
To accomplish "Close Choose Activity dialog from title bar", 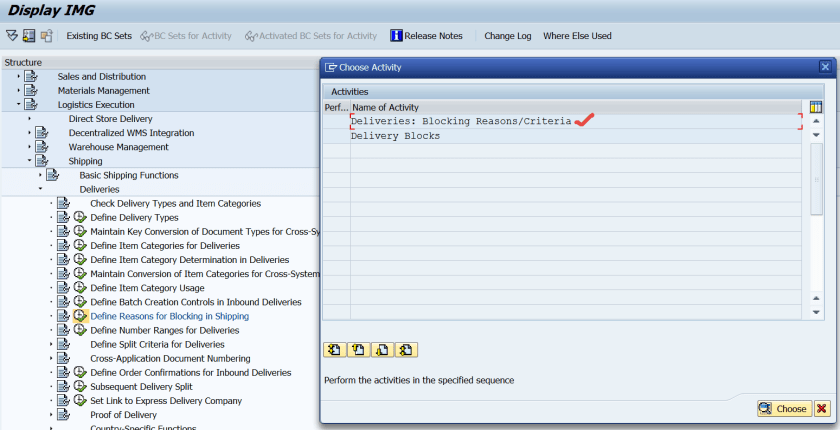I will pyautogui.click(x=825, y=67).
